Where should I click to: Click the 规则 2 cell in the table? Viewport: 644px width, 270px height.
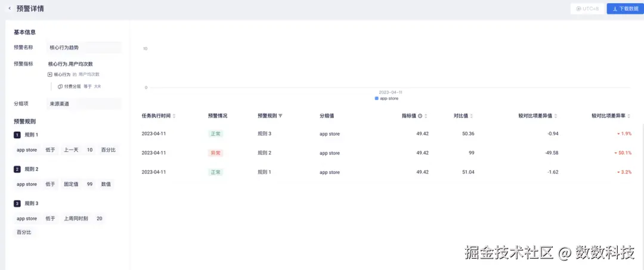265,153
